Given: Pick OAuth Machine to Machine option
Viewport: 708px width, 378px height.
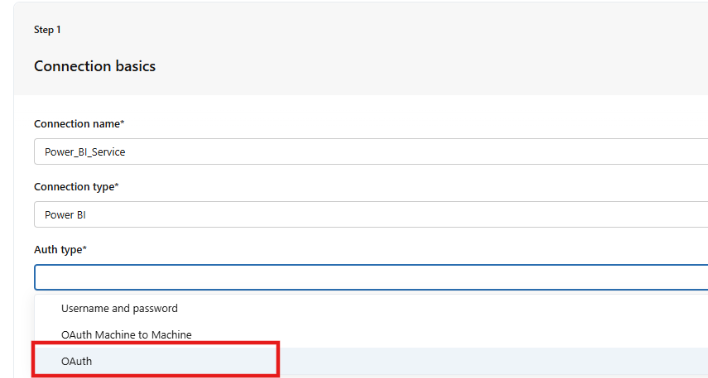Looking at the screenshot, I should 371,335.
